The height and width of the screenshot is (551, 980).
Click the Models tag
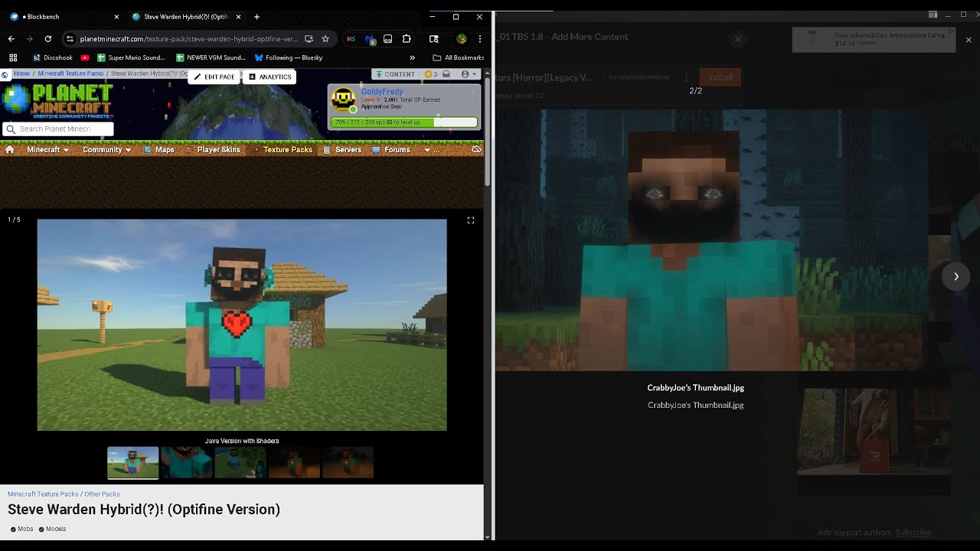pos(52,529)
